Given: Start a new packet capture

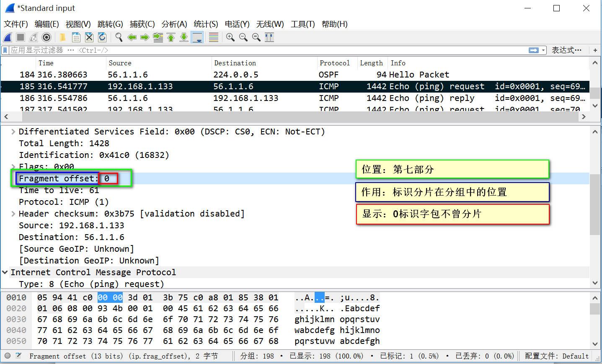Looking at the screenshot, I should (8, 37).
